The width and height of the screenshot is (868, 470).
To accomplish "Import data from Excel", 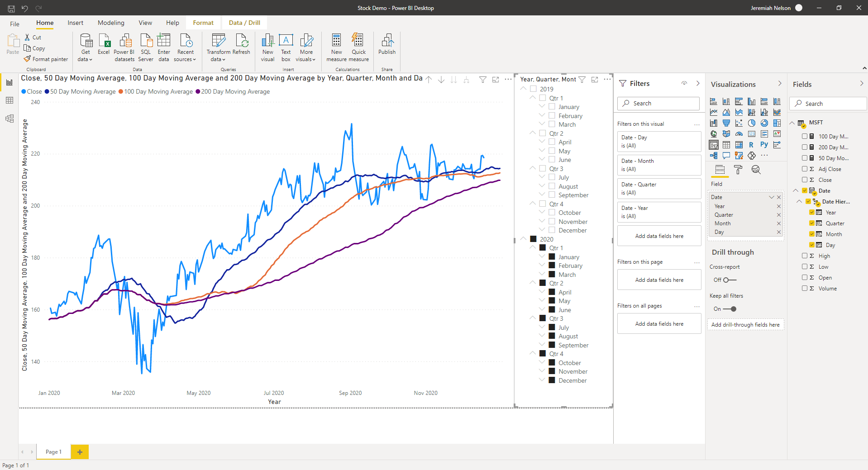I will pyautogui.click(x=104, y=44).
